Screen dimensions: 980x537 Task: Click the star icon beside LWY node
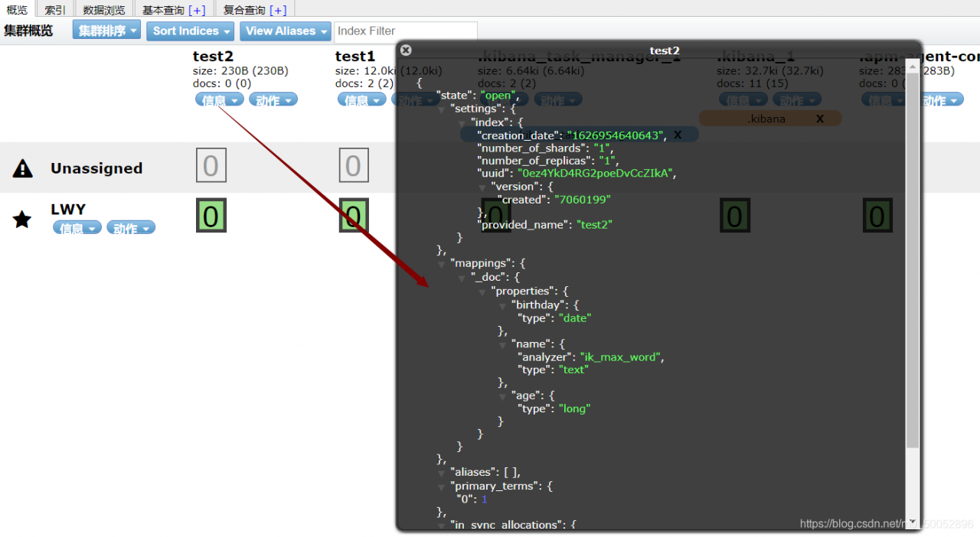[x=23, y=220]
